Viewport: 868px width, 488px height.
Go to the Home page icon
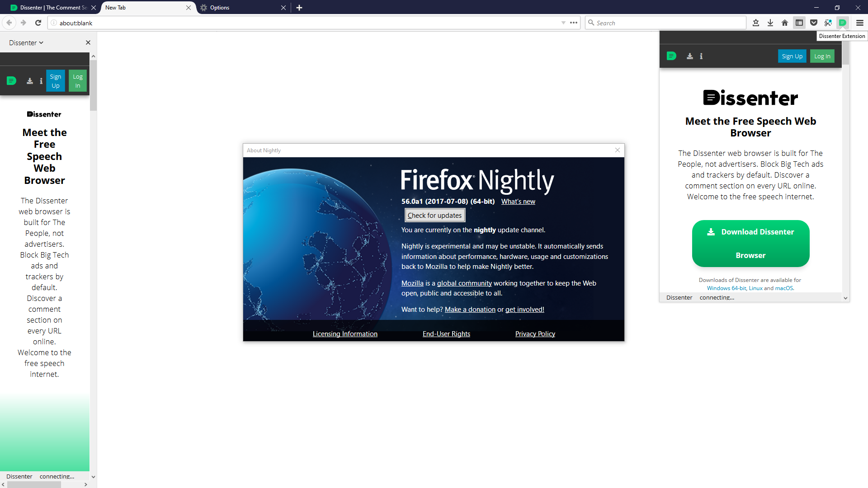click(785, 23)
